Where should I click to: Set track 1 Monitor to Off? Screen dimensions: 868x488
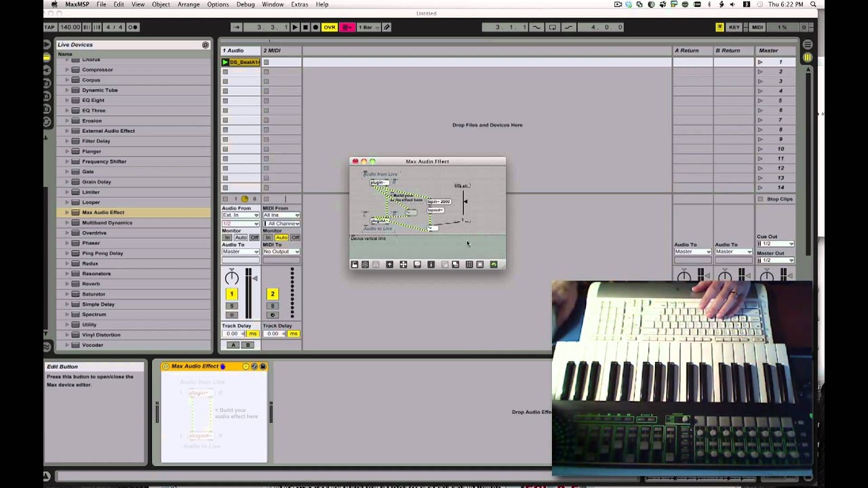254,238
